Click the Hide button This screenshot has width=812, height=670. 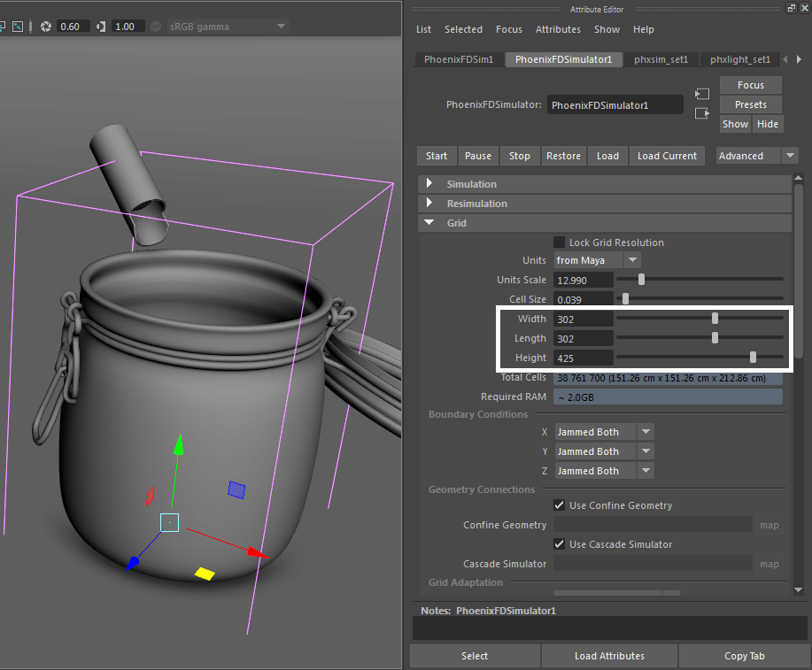(x=767, y=124)
